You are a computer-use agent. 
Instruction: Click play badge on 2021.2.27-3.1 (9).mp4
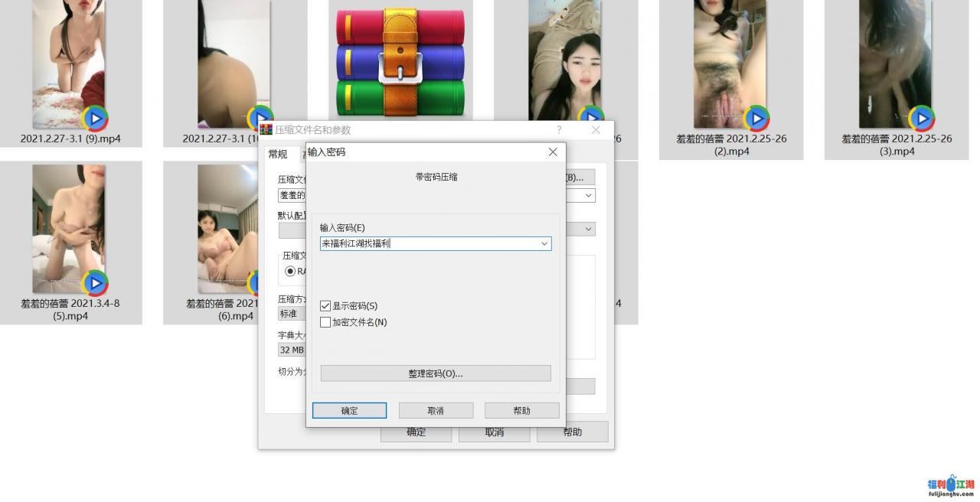point(95,119)
